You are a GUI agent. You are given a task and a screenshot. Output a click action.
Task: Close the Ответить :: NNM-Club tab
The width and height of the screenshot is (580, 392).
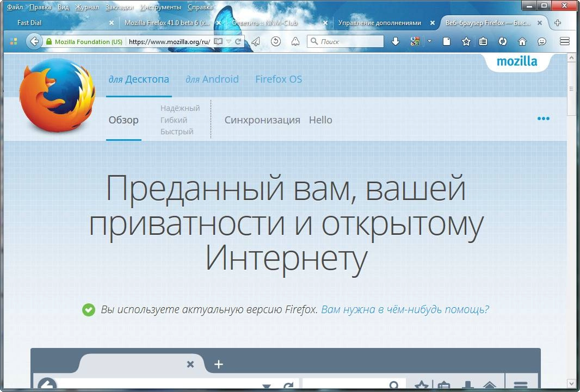(325, 23)
